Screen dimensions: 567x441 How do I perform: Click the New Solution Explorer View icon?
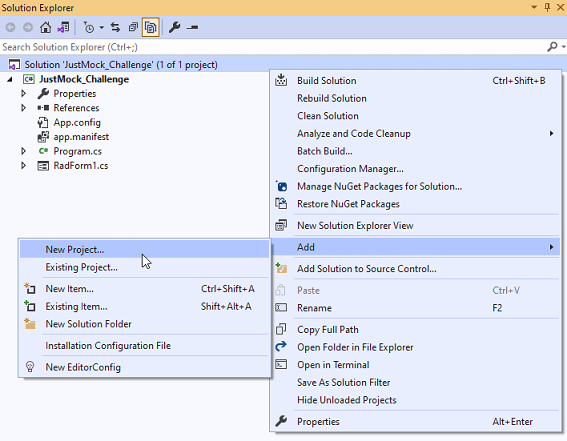(x=281, y=226)
